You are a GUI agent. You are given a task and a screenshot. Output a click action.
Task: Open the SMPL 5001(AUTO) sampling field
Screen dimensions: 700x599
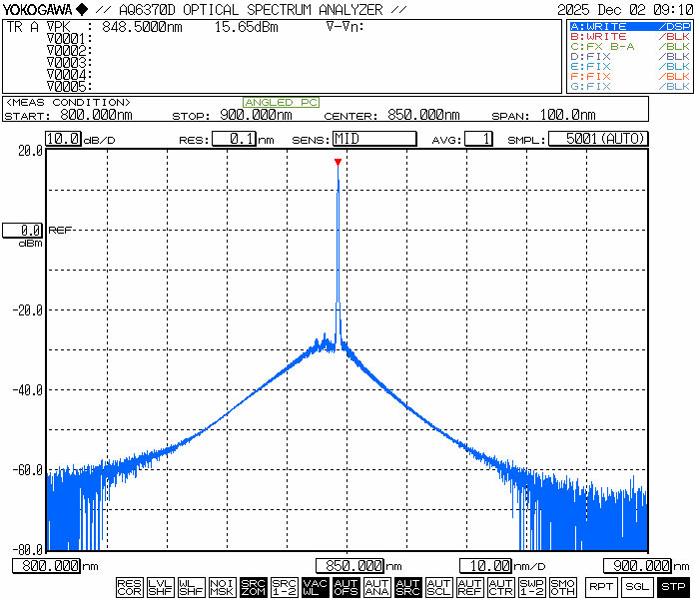(x=598, y=139)
